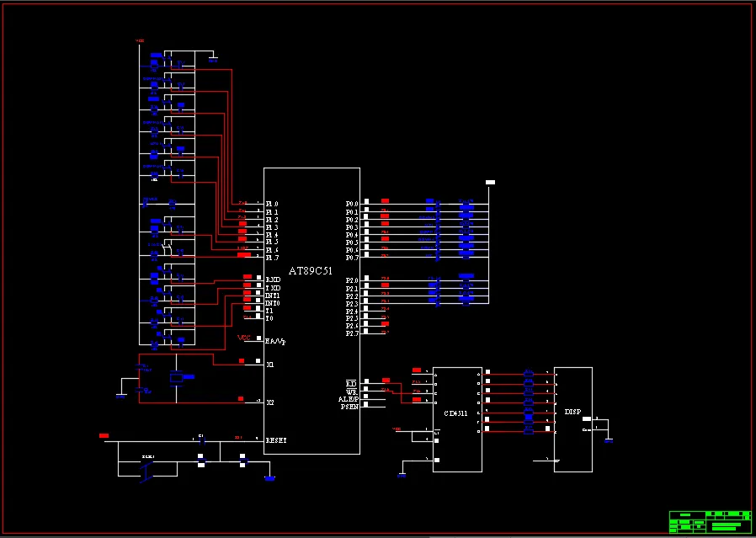
Task: Click the P1.5 pin label
Action: point(273,242)
